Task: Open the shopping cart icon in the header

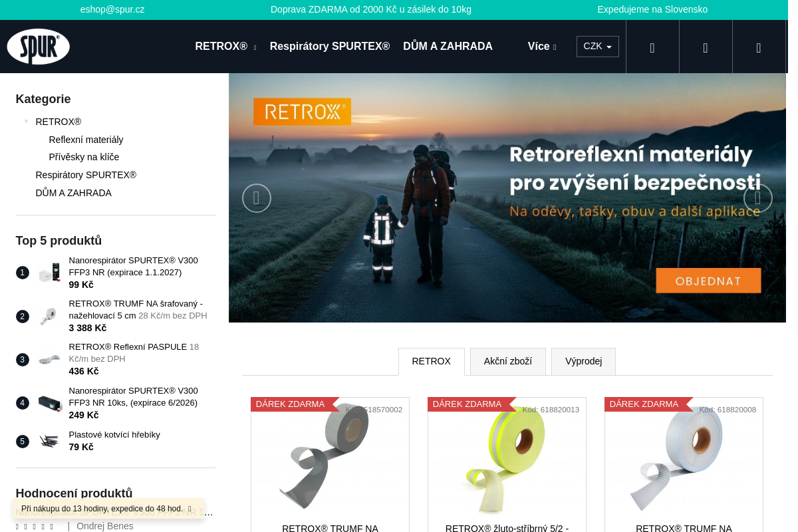Action: coord(759,47)
